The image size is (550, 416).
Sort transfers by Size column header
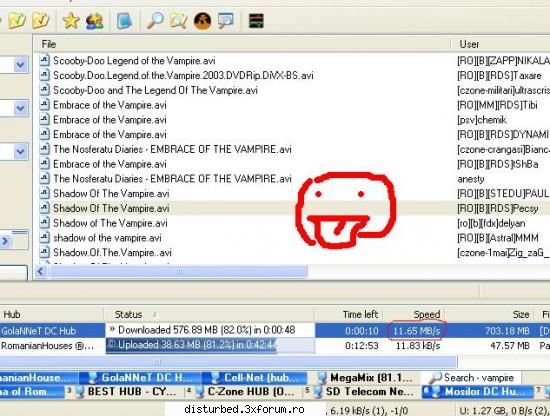tap(489, 314)
